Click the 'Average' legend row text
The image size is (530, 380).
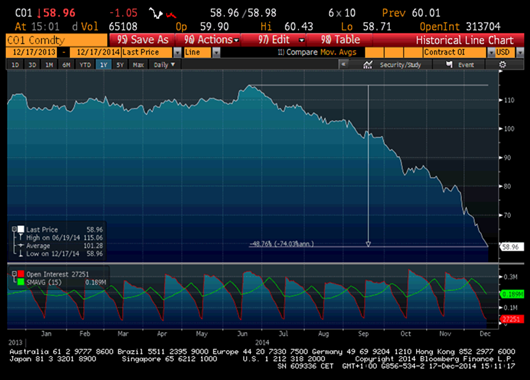38,246
